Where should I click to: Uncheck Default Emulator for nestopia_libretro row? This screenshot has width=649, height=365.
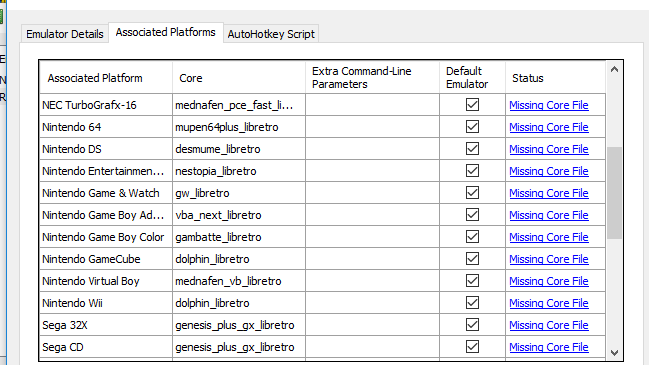pyautogui.click(x=472, y=170)
